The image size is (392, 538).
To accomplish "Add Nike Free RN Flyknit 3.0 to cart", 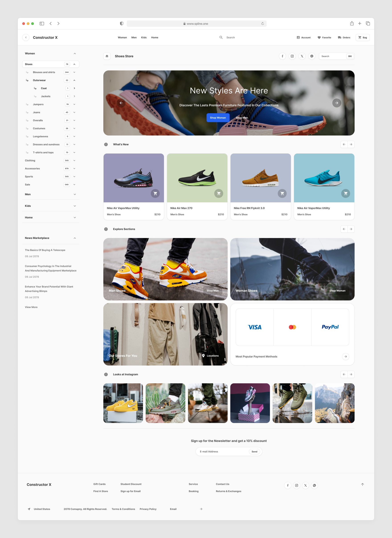I will [x=282, y=193].
